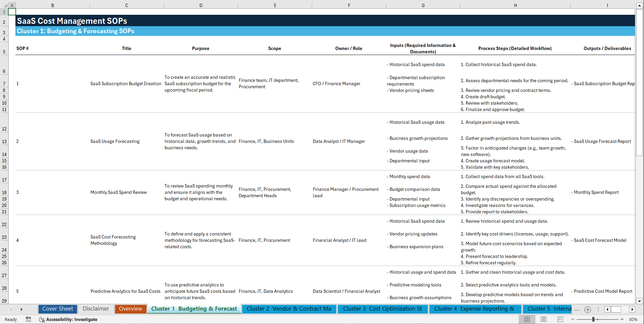Switch to the Cover Sheet tab
This screenshot has height=324, width=644.
click(57, 309)
